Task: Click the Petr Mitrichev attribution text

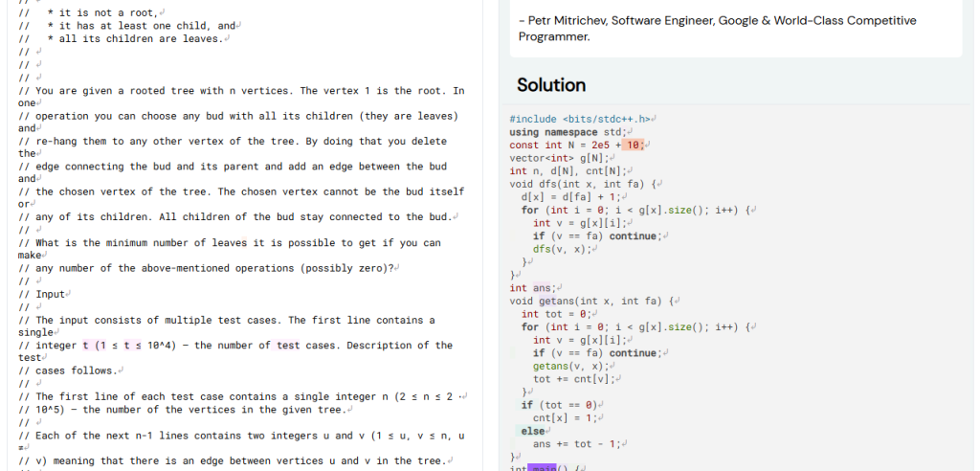Action: [716, 28]
